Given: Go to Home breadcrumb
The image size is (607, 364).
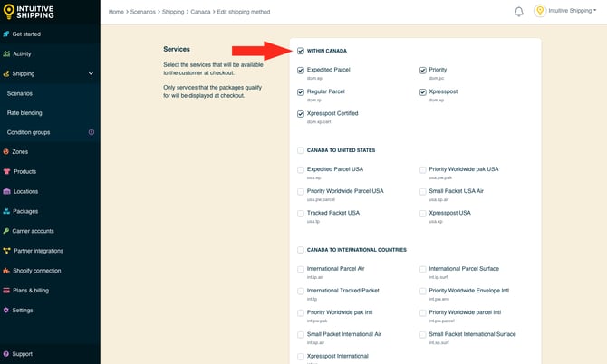Looking at the screenshot, I should [x=116, y=12].
